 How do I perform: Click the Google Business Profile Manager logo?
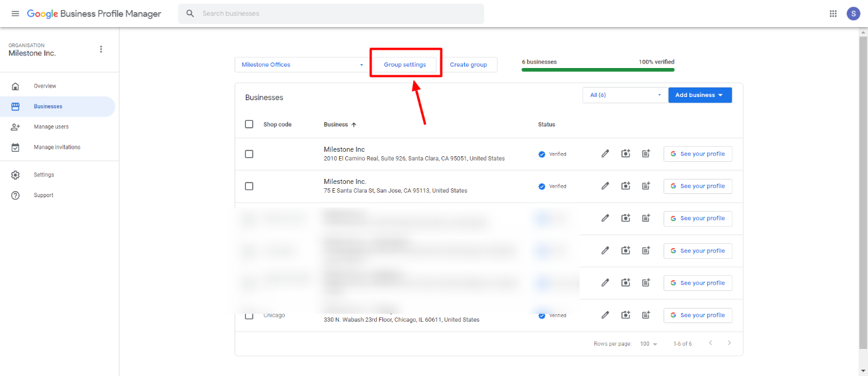tap(94, 13)
